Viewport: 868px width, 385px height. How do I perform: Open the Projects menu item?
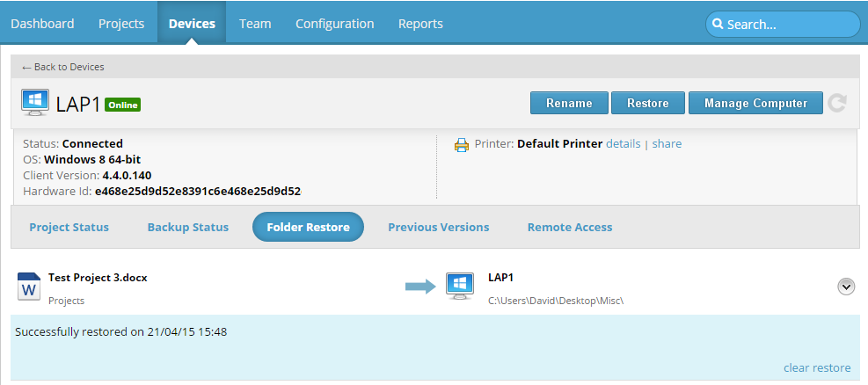click(121, 24)
